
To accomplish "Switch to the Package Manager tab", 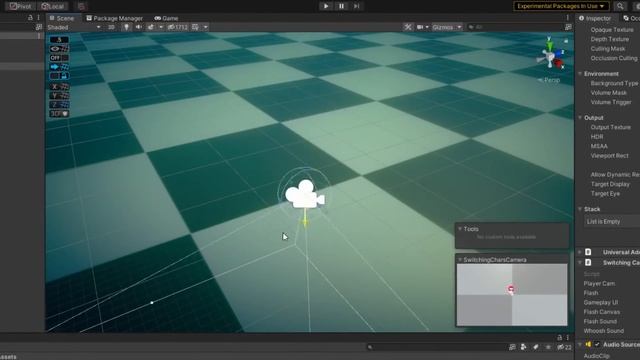I will click(x=115, y=18).
